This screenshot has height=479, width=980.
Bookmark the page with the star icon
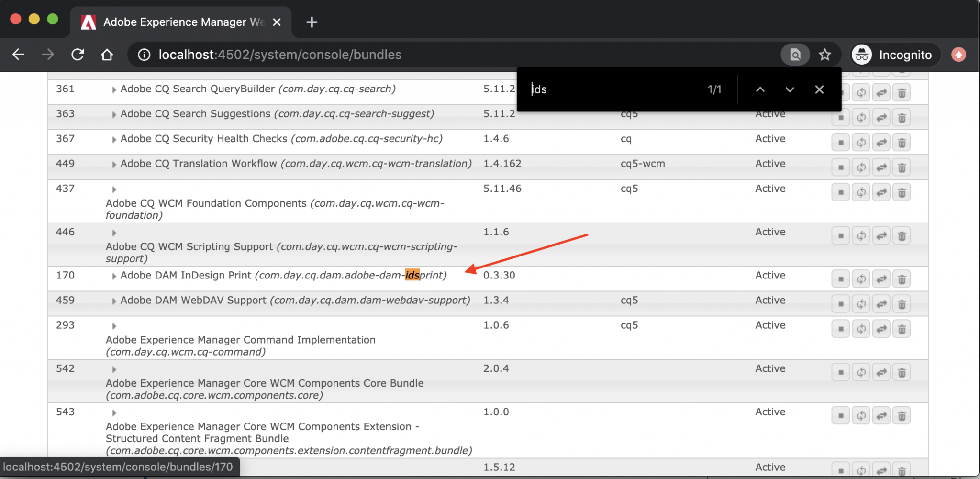(x=824, y=54)
